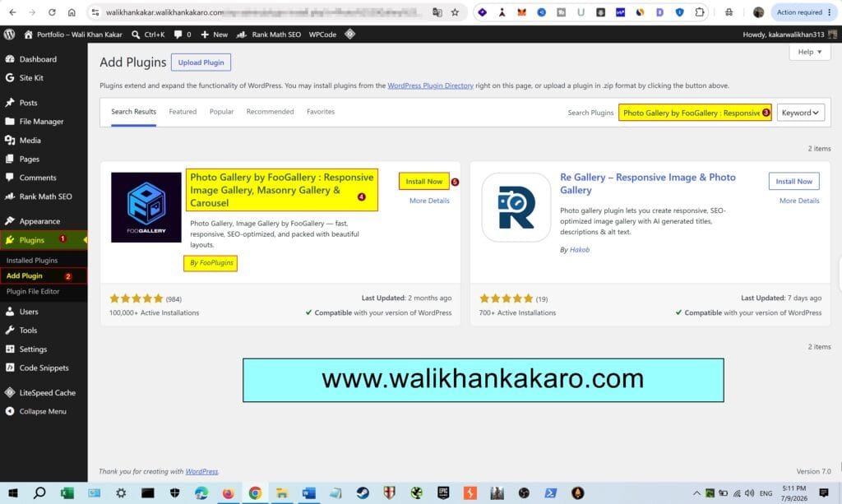Viewport: 842px width, 504px height.
Task: Open Howdy, kakarwalikhan313 account menu
Action: pos(789,35)
